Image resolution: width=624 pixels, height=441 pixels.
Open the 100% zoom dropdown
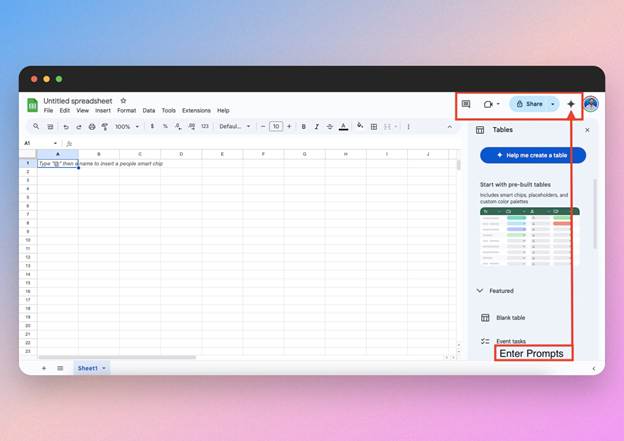(x=126, y=127)
